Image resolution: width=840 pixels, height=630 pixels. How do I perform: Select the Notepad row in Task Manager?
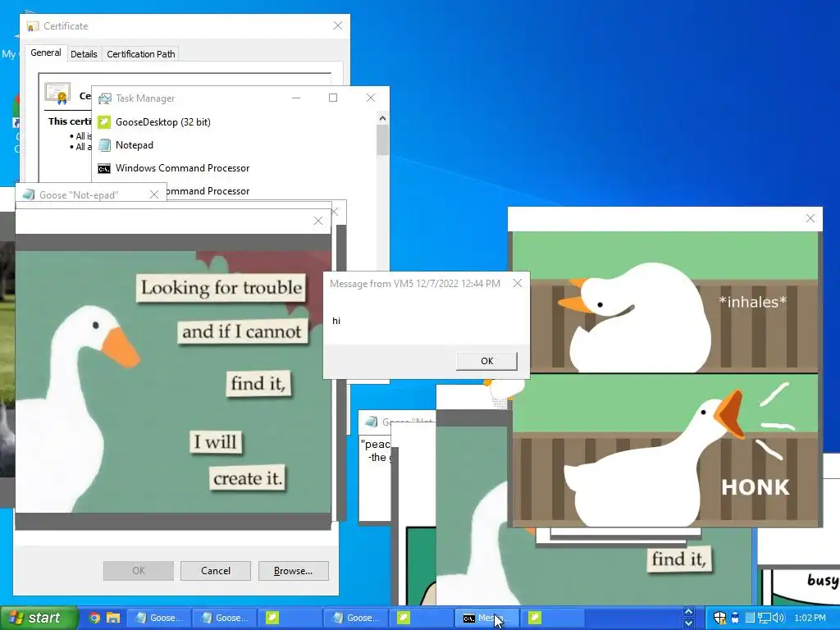[235, 145]
